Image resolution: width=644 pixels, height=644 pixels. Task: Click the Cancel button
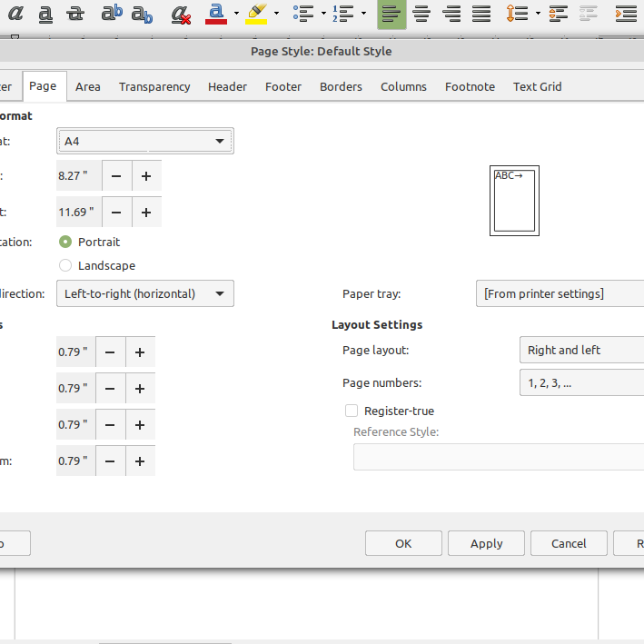(x=569, y=544)
